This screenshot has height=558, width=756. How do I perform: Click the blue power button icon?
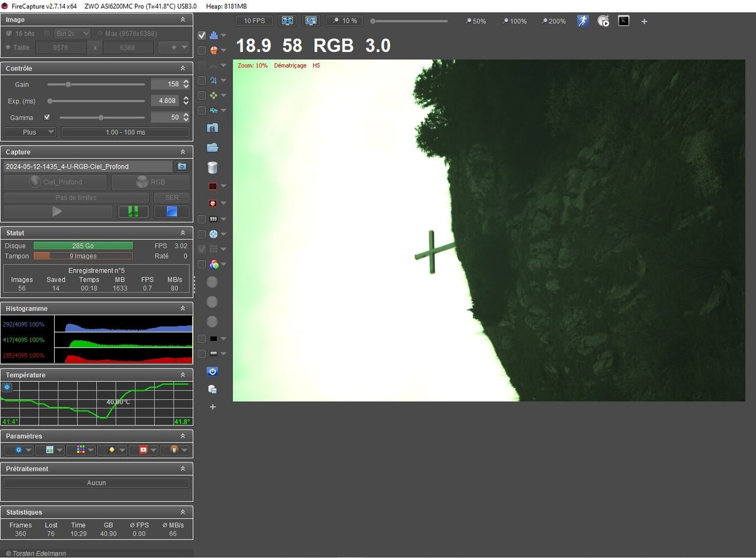212,372
